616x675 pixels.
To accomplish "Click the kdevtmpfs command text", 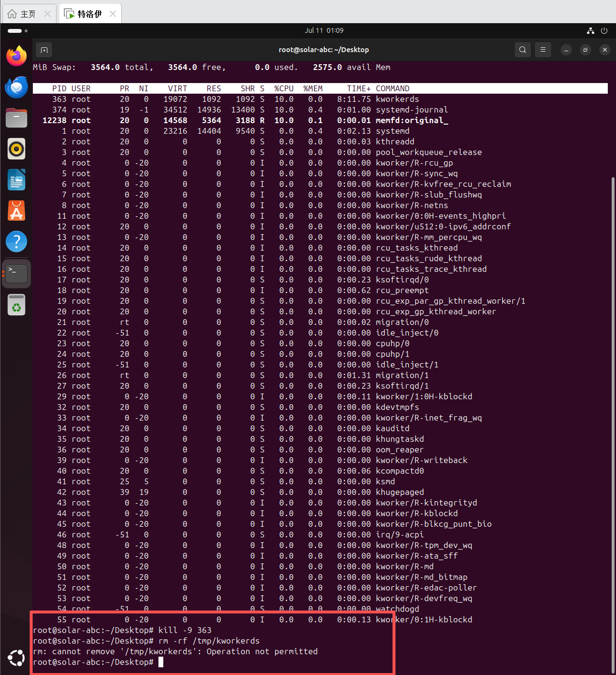I will [398, 407].
